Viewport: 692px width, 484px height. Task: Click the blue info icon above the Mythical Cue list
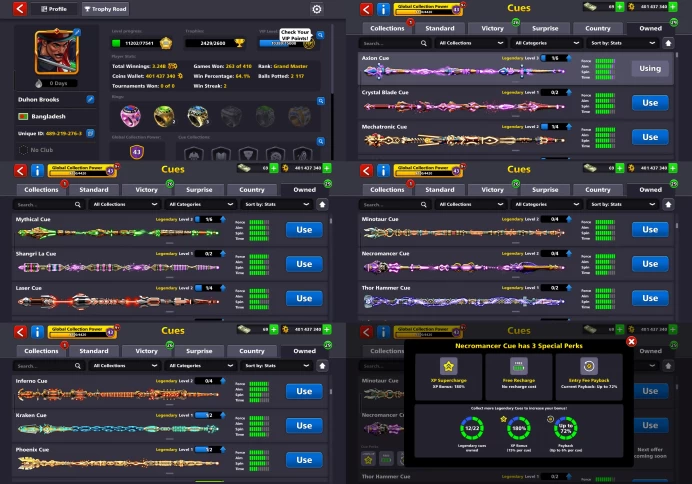click(37, 170)
